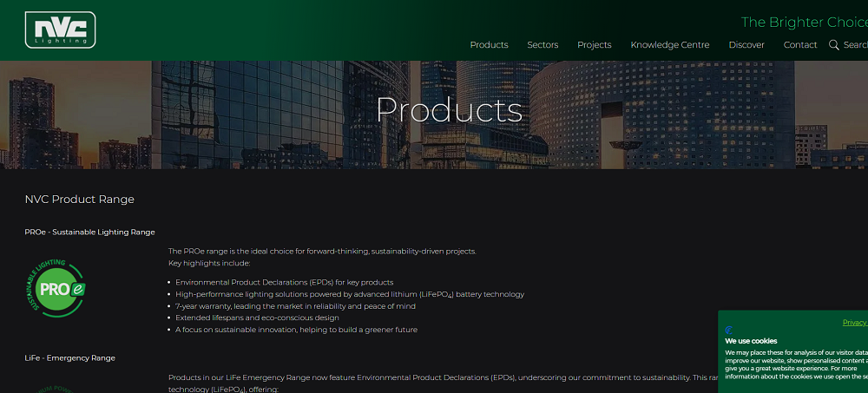This screenshot has width=868, height=393.
Task: Click the blue cookie consent icon
Action: pyautogui.click(x=729, y=331)
